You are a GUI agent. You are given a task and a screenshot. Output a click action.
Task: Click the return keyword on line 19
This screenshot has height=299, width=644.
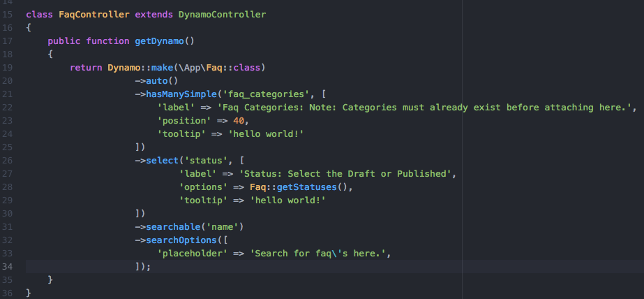[x=86, y=68]
